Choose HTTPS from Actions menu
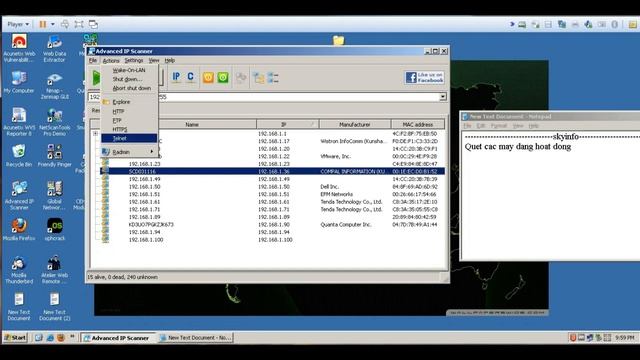640x360 pixels. point(129,129)
